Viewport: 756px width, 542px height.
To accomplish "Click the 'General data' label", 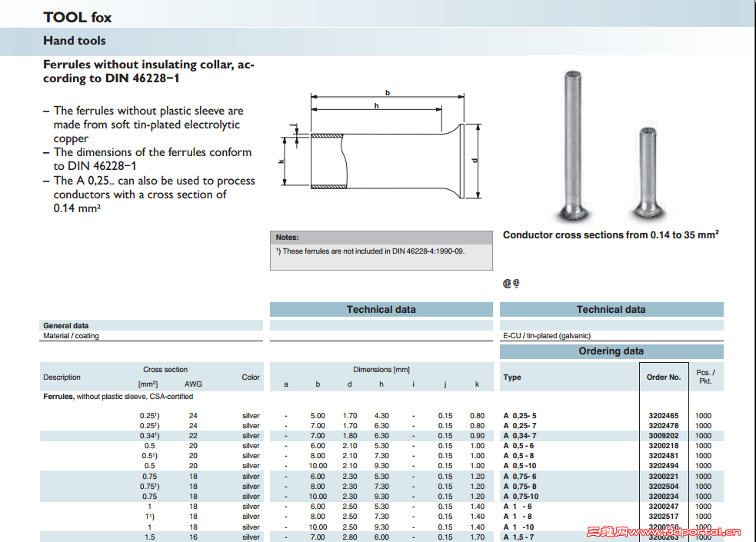I will pyautogui.click(x=65, y=326).
